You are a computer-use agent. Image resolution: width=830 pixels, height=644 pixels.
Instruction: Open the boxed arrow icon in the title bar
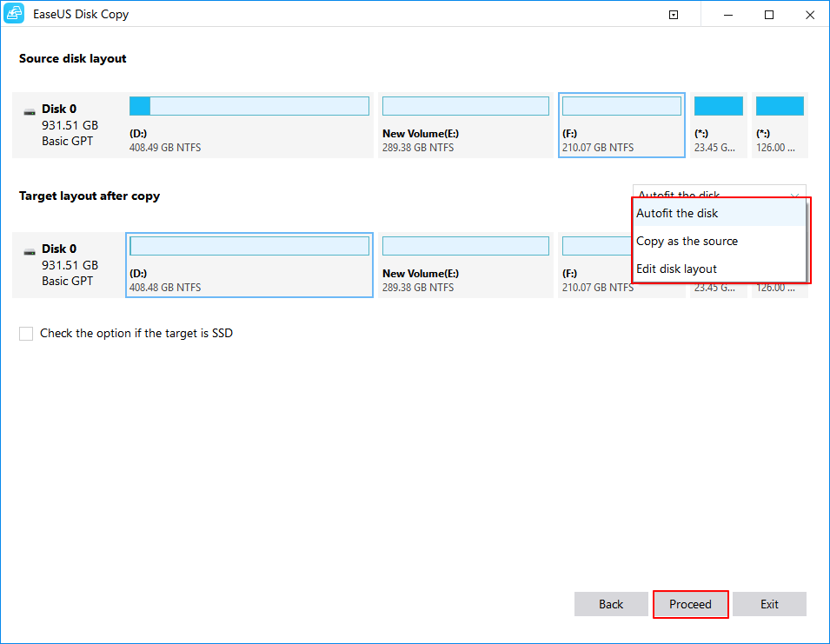[x=674, y=14]
